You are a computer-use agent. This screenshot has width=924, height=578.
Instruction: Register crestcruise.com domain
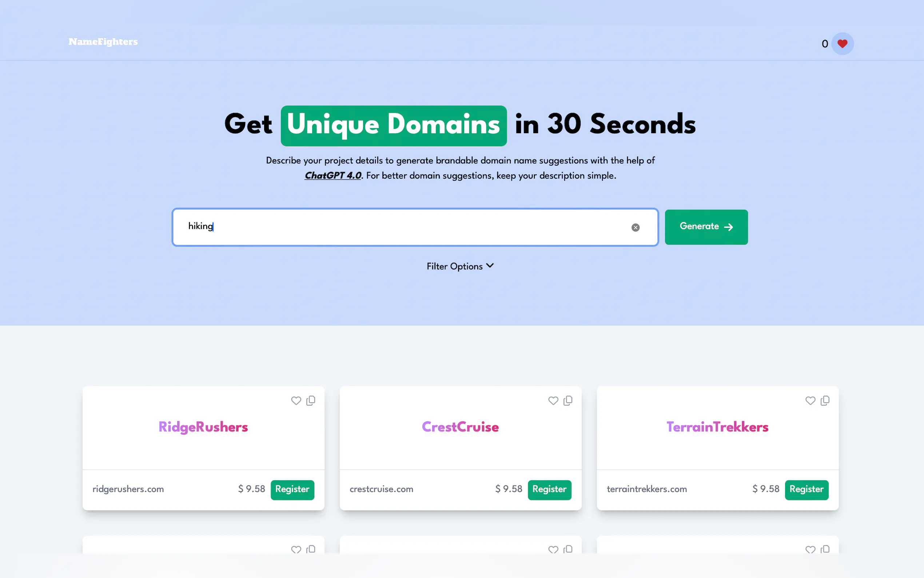coord(549,489)
